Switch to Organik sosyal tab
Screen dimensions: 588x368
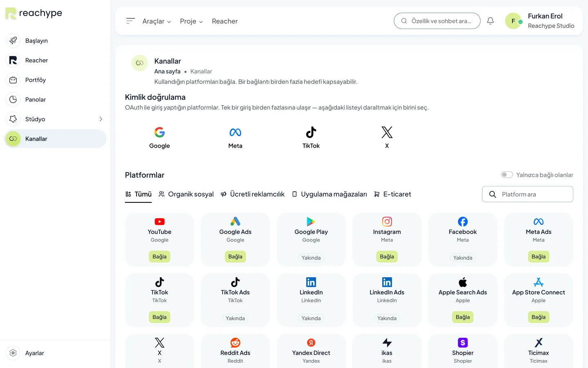[x=186, y=194]
